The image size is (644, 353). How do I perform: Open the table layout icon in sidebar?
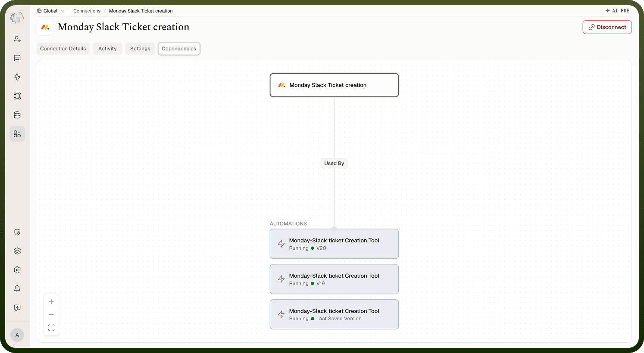tap(17, 58)
